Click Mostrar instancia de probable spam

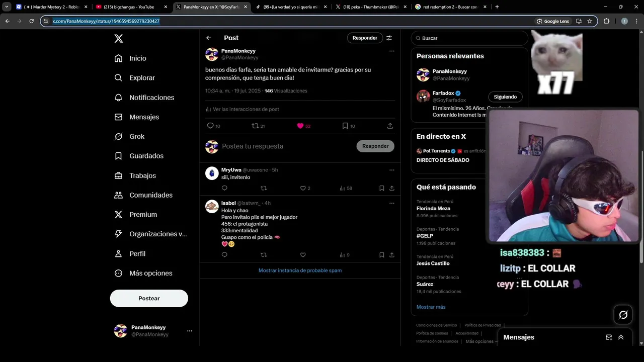click(300, 270)
